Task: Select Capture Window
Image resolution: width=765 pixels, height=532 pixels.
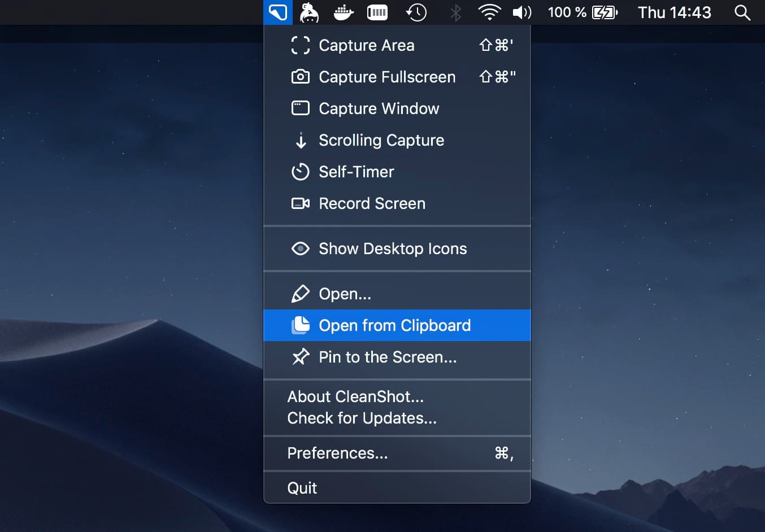Action: point(379,108)
